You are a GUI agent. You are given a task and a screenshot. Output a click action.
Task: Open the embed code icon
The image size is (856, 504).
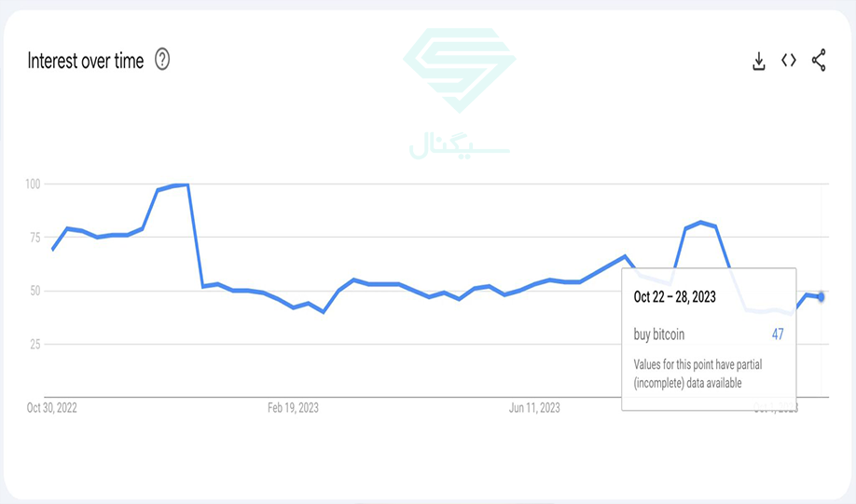(x=788, y=60)
